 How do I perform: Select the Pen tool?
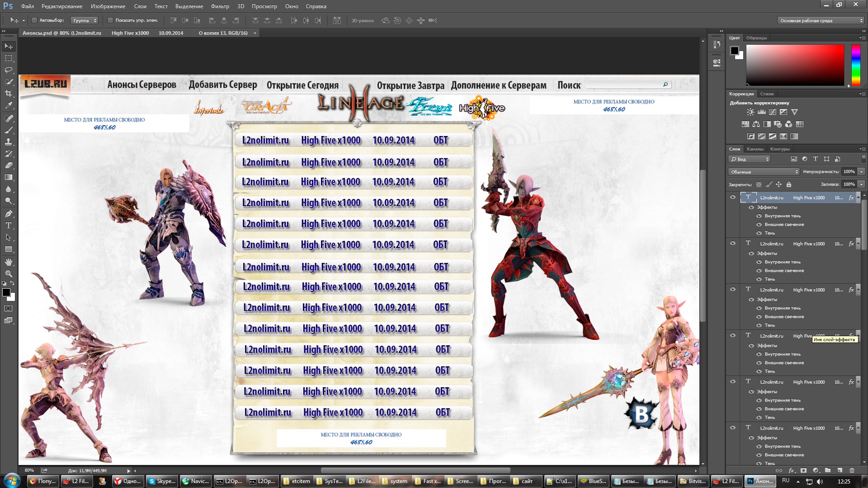(x=9, y=214)
